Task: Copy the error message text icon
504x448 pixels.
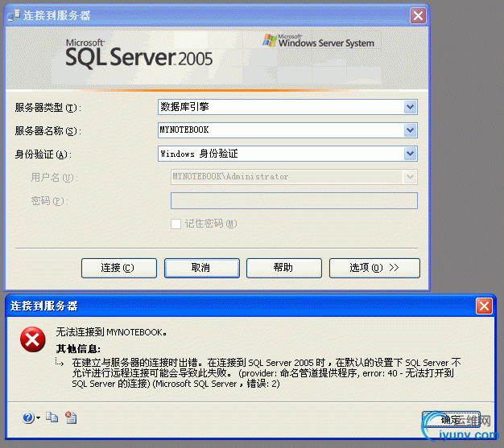Action: [x=52, y=417]
